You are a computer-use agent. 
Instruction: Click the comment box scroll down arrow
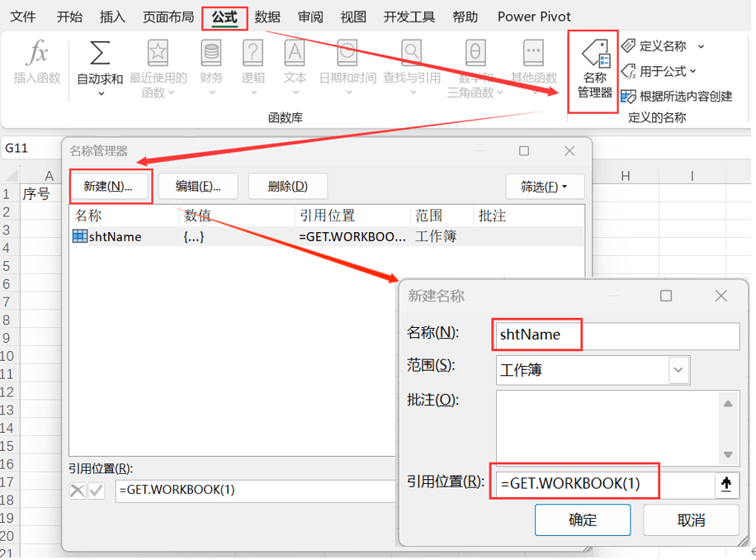[x=728, y=454]
